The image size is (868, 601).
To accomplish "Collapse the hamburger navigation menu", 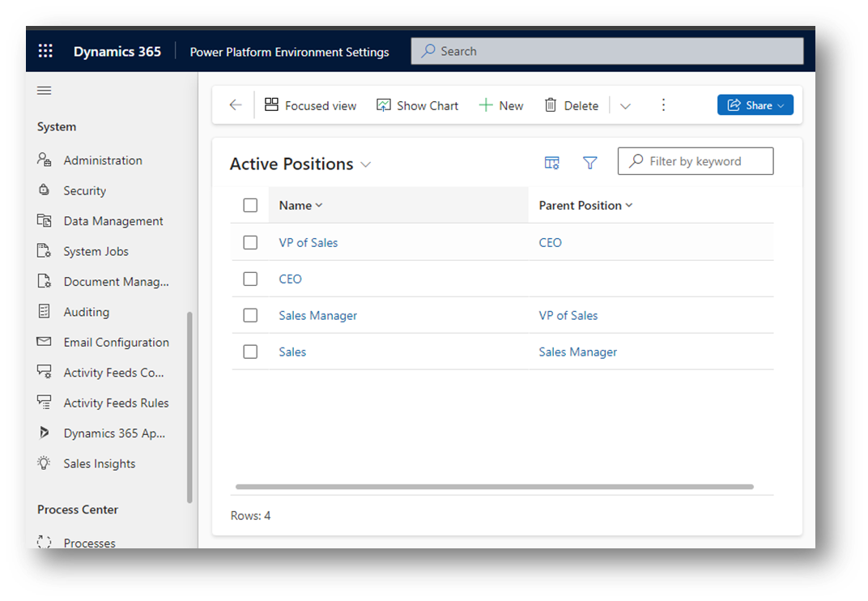I will pos(45,90).
